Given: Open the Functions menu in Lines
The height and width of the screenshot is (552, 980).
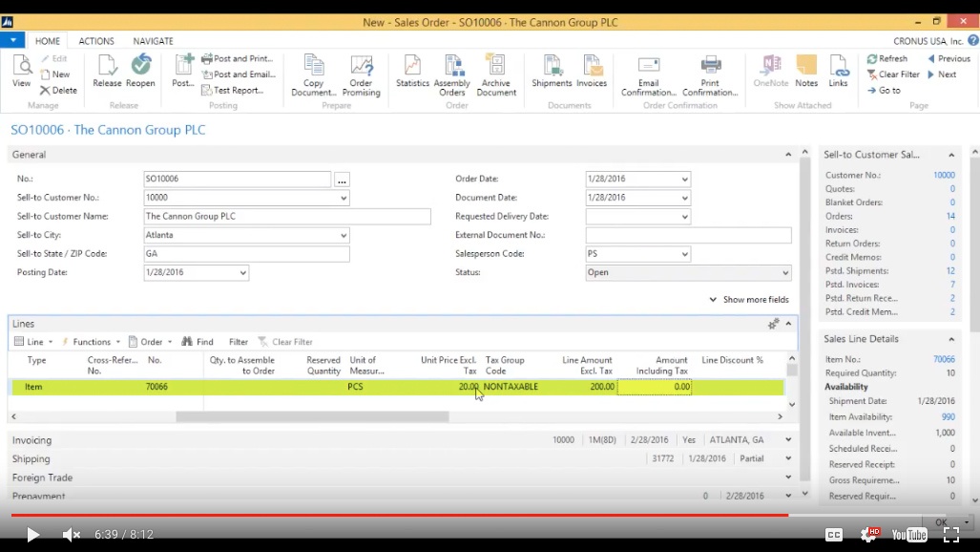Looking at the screenshot, I should [x=91, y=342].
